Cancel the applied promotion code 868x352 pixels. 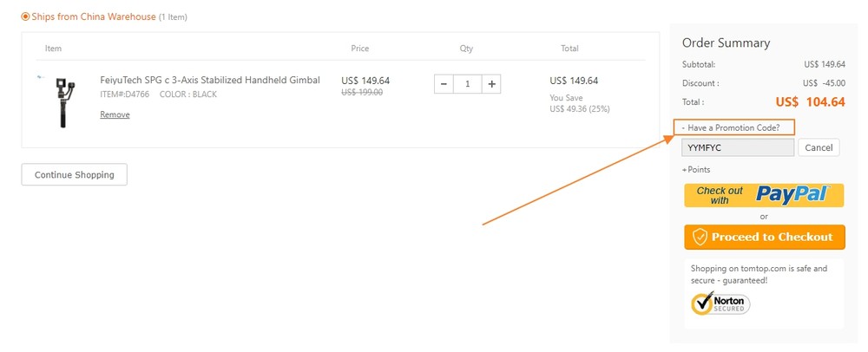coord(819,147)
